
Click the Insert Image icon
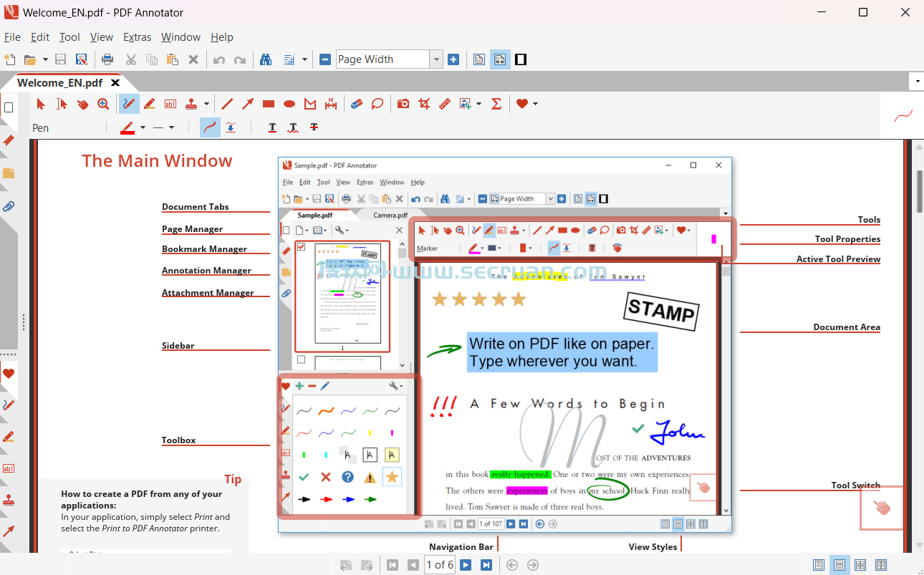tap(466, 104)
